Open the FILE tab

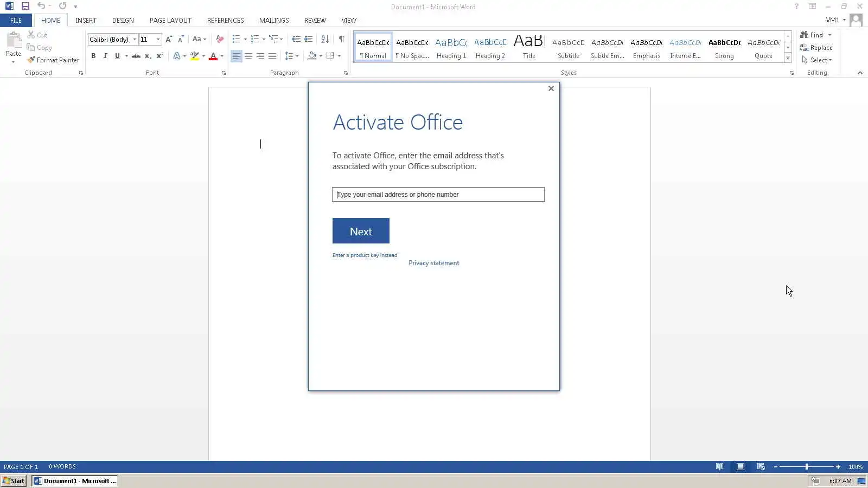[x=16, y=21]
